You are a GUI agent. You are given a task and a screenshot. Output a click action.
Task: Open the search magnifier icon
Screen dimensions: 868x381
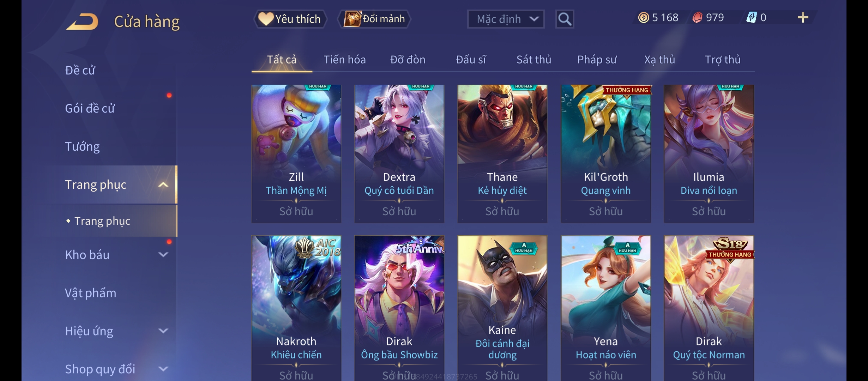(565, 19)
